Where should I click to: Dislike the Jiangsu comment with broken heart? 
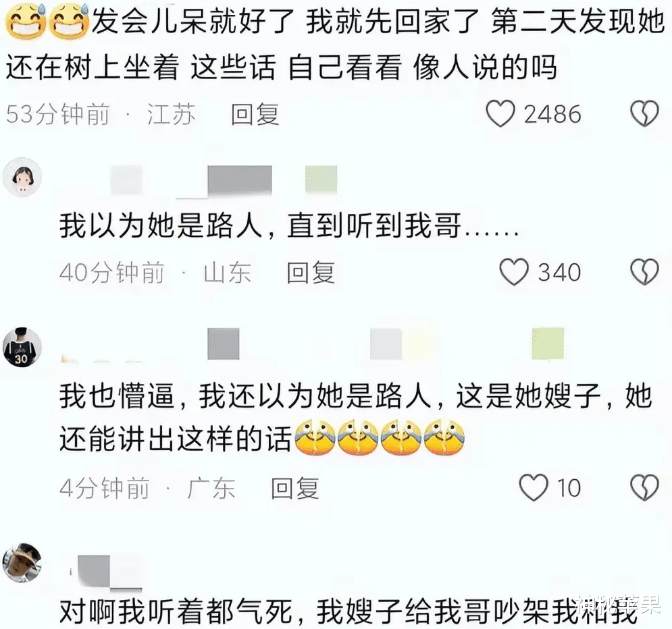click(644, 113)
